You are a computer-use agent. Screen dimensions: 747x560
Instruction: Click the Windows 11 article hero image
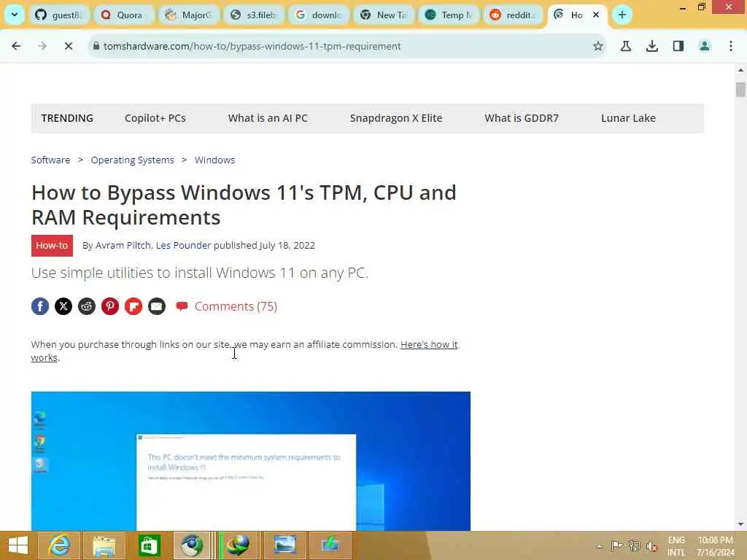click(x=251, y=461)
